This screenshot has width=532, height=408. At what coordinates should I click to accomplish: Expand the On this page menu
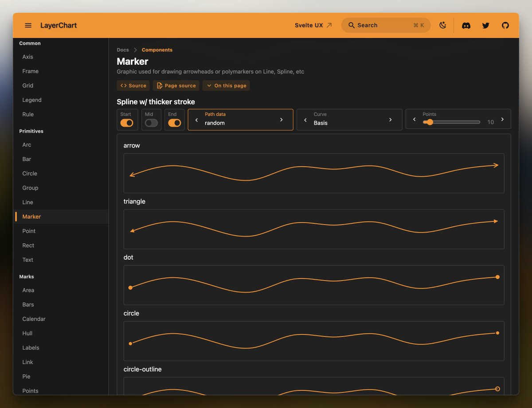226,85
